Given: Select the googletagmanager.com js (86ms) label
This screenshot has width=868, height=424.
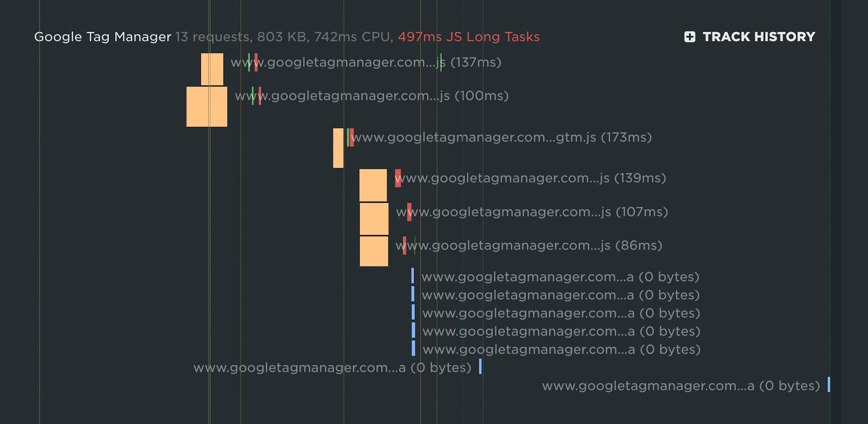Looking at the screenshot, I should pyautogui.click(x=529, y=245).
